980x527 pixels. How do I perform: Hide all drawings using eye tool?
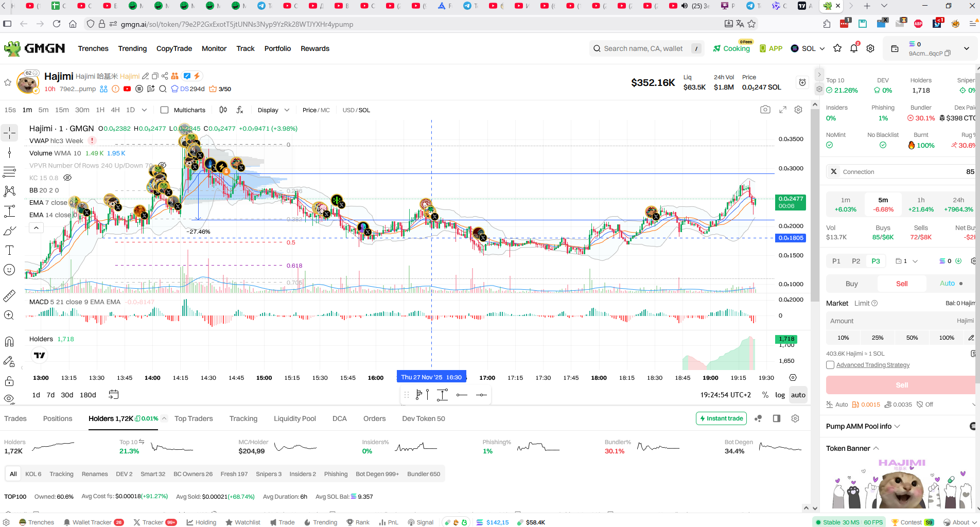[x=9, y=399]
